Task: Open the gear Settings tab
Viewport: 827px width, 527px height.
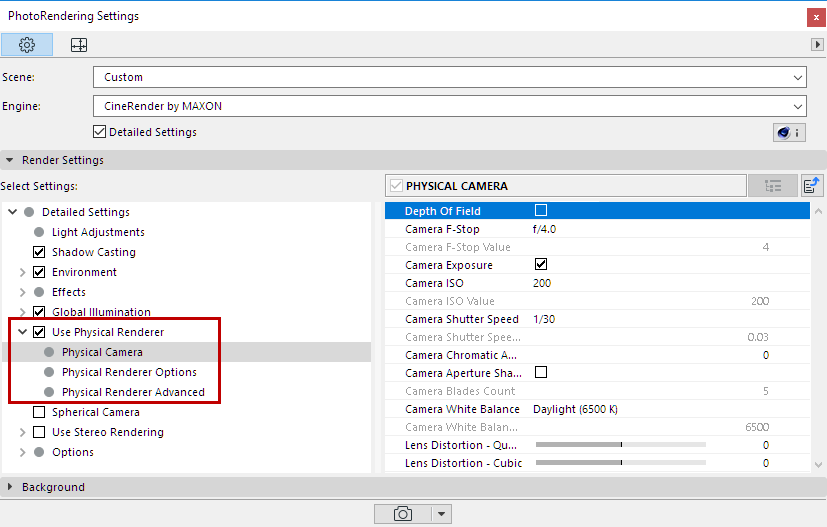Action: pos(27,45)
